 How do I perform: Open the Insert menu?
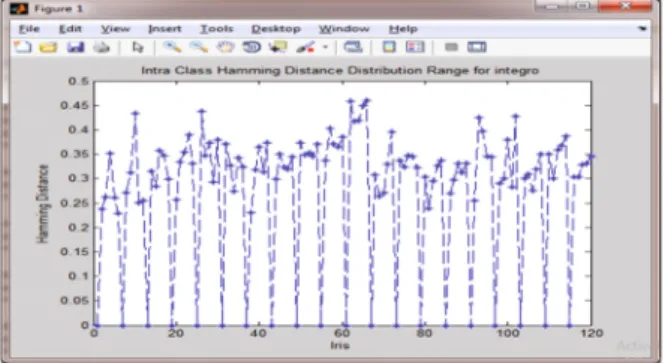point(165,29)
